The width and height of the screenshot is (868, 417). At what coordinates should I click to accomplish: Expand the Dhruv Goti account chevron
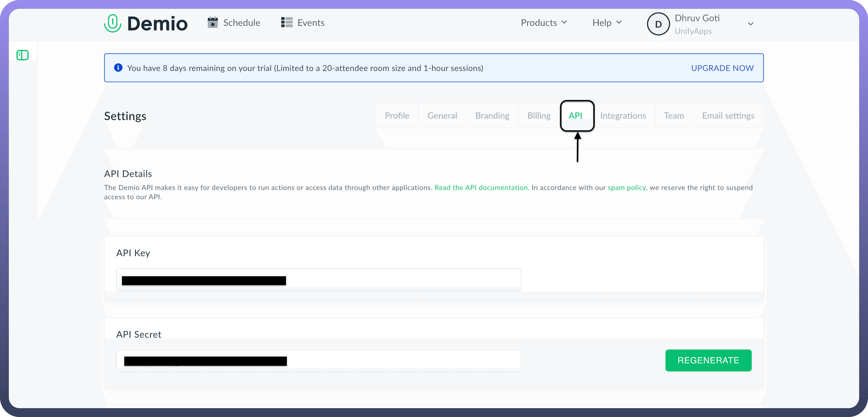(x=750, y=24)
